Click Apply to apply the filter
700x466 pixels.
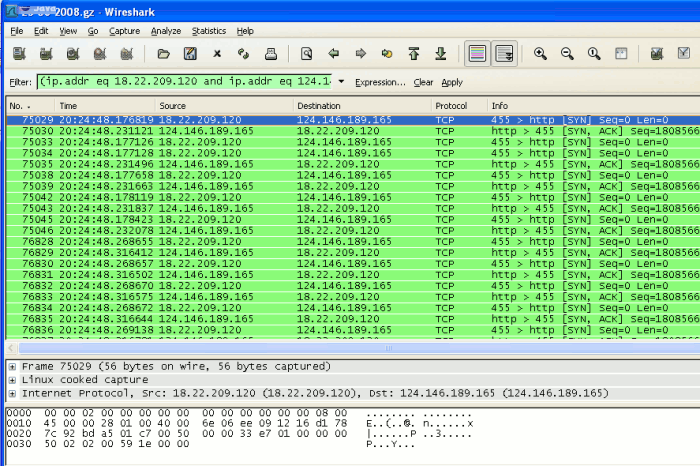pyautogui.click(x=452, y=82)
